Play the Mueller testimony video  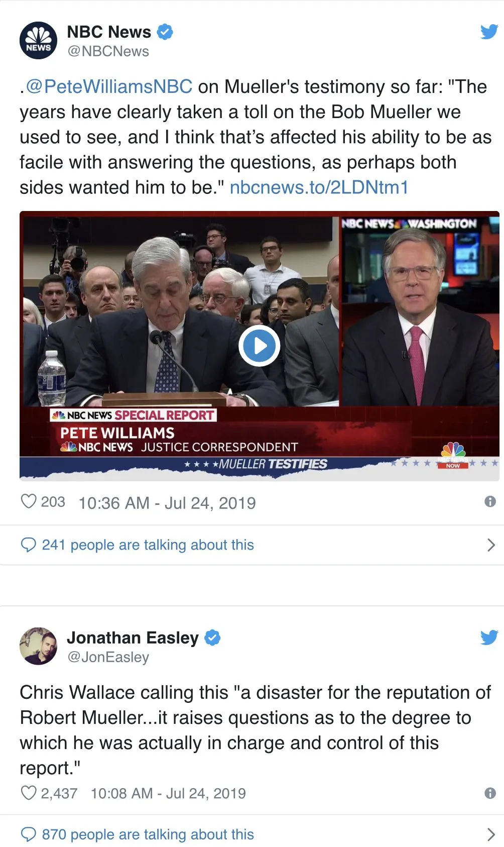click(x=259, y=346)
